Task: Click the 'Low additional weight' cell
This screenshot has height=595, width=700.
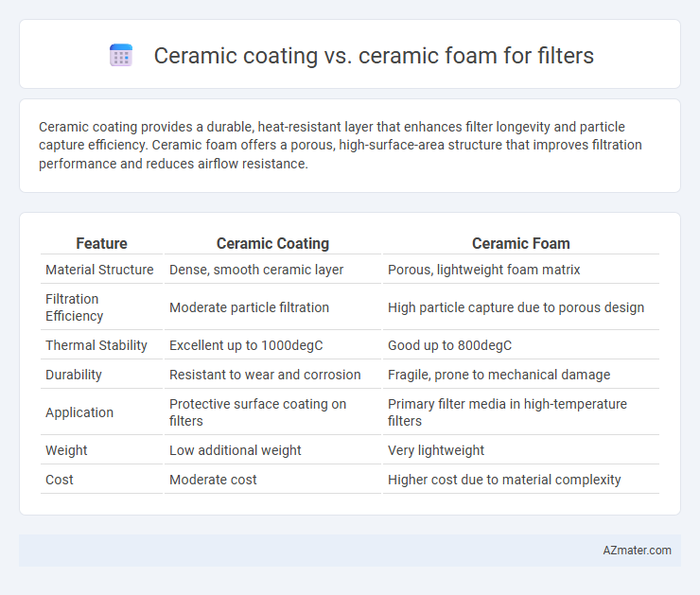Action: point(235,450)
